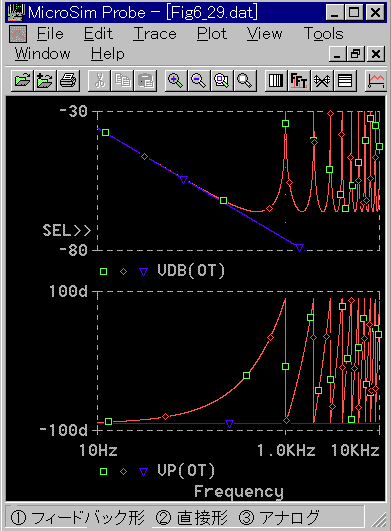Viewport: 391px width, 531px height.
Task: Click the Zoom In magnifier icon
Action: click(x=176, y=81)
